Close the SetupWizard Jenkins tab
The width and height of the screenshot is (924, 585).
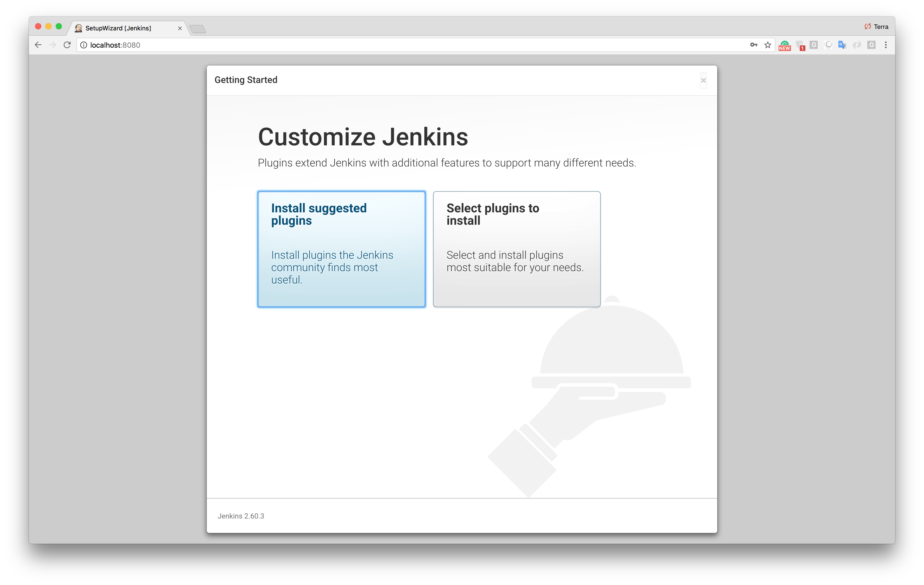click(180, 28)
